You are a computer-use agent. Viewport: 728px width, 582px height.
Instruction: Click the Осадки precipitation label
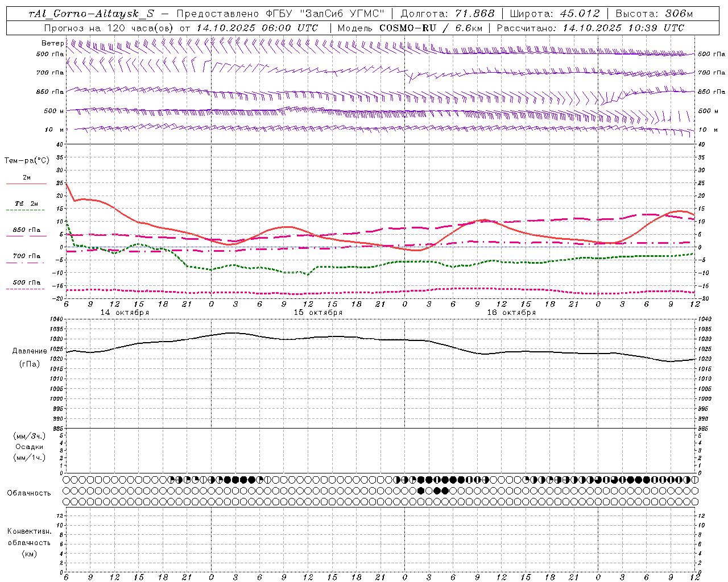(30, 447)
